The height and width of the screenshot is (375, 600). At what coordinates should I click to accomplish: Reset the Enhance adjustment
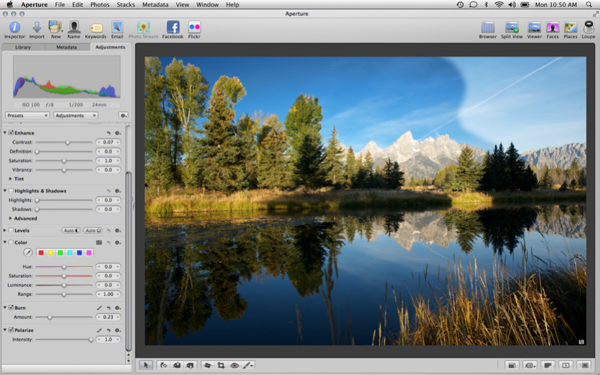(x=109, y=133)
